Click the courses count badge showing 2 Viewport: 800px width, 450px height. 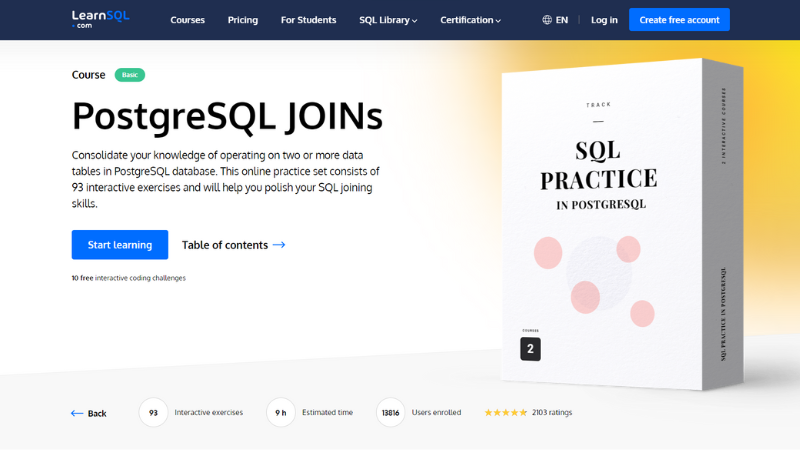pos(530,349)
